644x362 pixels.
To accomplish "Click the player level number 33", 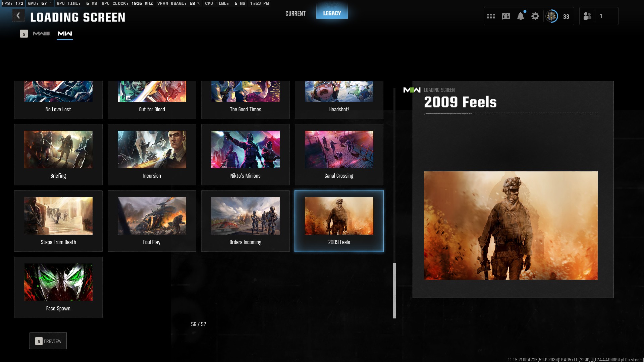I will [566, 17].
